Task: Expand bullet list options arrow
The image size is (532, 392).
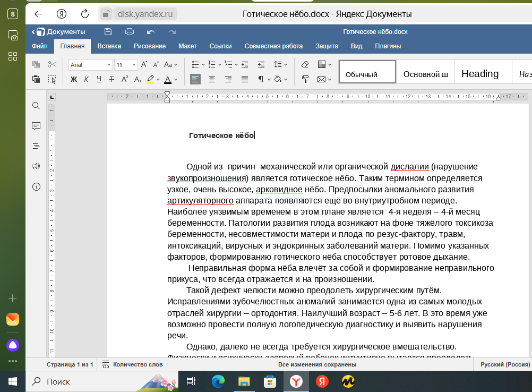Action: [x=203, y=64]
